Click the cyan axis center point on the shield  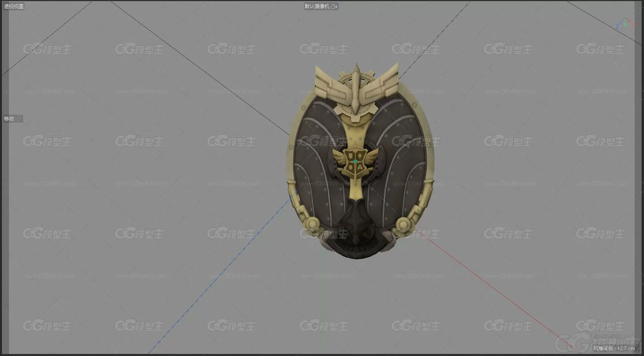coord(355,161)
